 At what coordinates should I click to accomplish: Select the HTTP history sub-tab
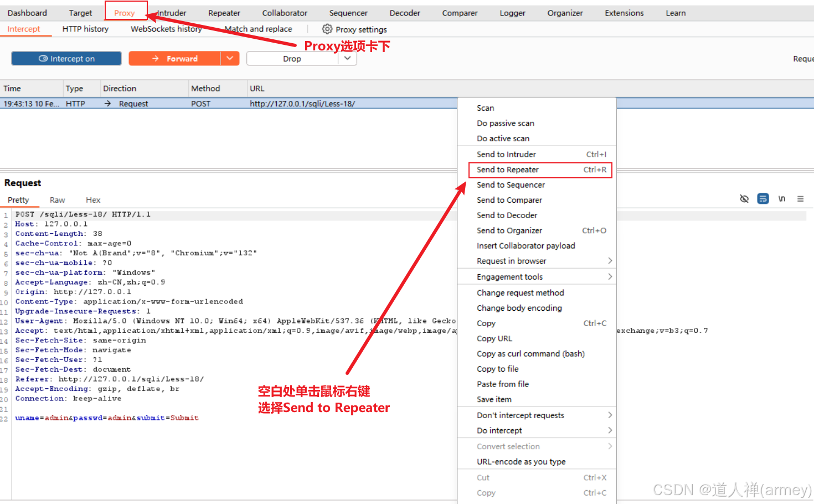[x=85, y=29]
